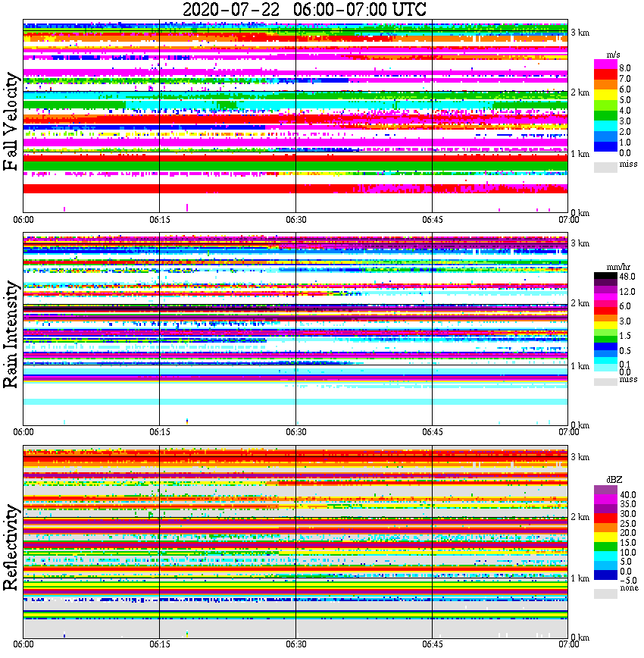This screenshot has height=658, width=644.
Task: Pick the black swatch at 48.0 in the mm/hr legend
Action: pyautogui.click(x=605, y=276)
